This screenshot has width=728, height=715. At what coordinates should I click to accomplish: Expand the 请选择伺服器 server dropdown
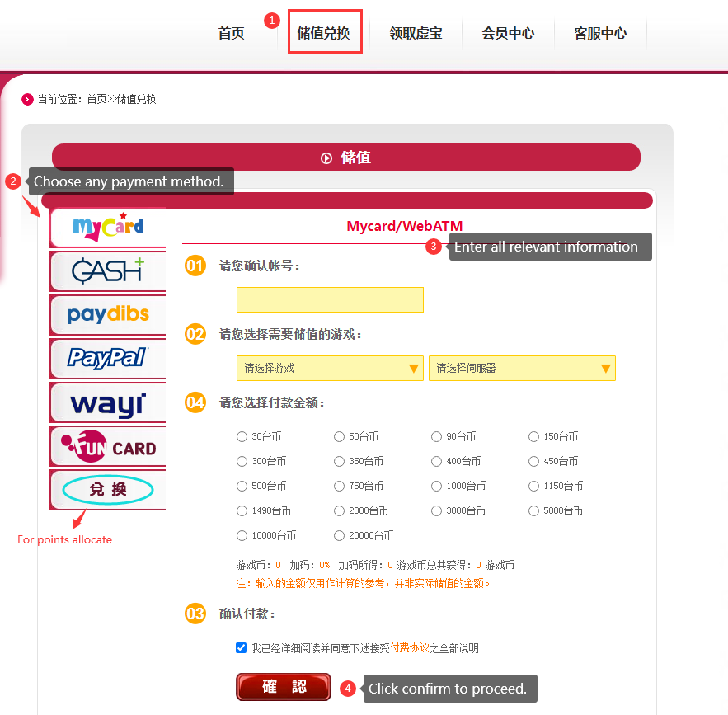tap(523, 368)
